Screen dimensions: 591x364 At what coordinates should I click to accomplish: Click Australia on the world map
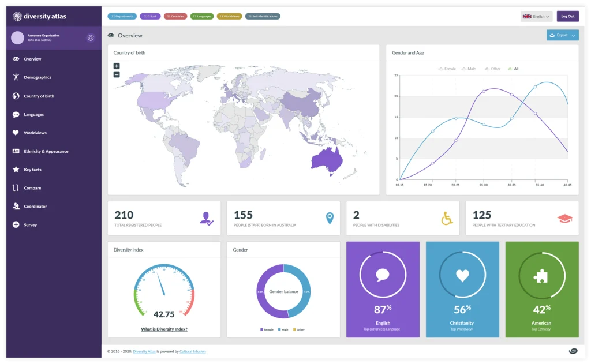pos(327,160)
